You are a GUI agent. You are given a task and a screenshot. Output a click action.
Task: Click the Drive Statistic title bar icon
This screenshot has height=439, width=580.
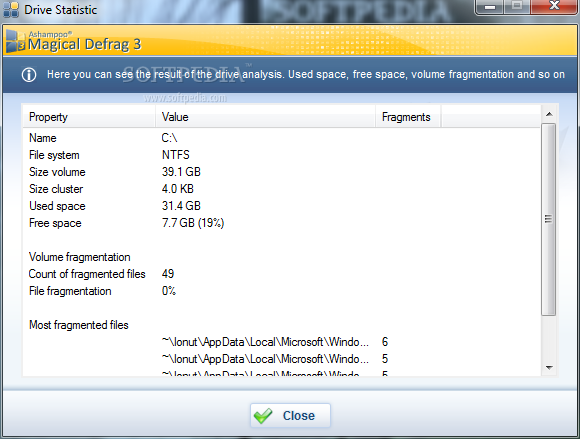click(11, 10)
